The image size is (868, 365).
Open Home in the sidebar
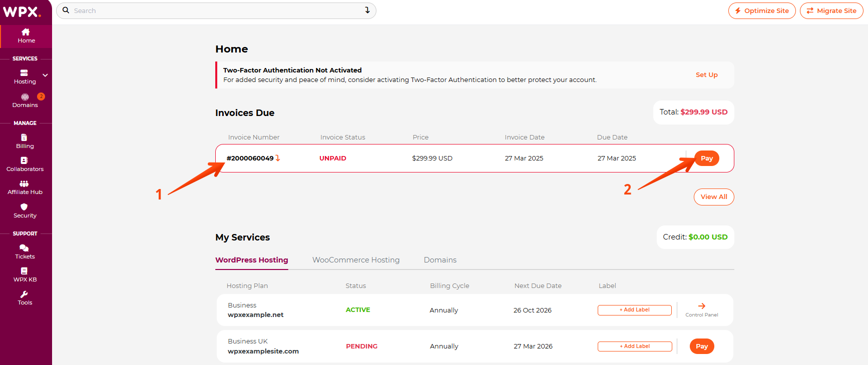(x=26, y=36)
